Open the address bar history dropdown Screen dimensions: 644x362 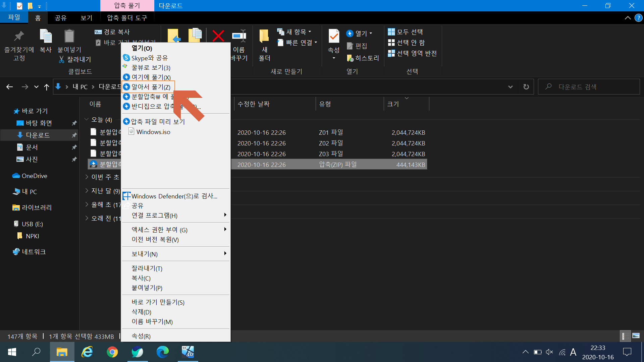point(510,87)
